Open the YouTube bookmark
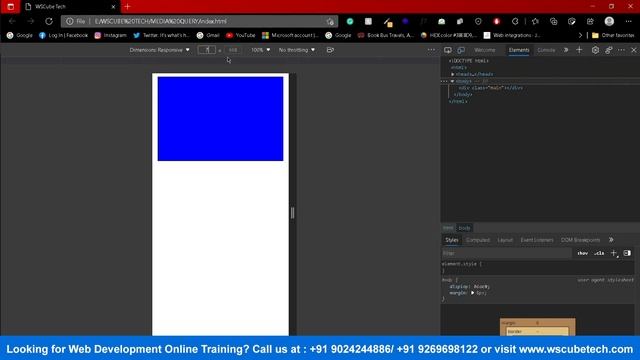Image resolution: width=640 pixels, height=360 pixels. [x=240, y=36]
